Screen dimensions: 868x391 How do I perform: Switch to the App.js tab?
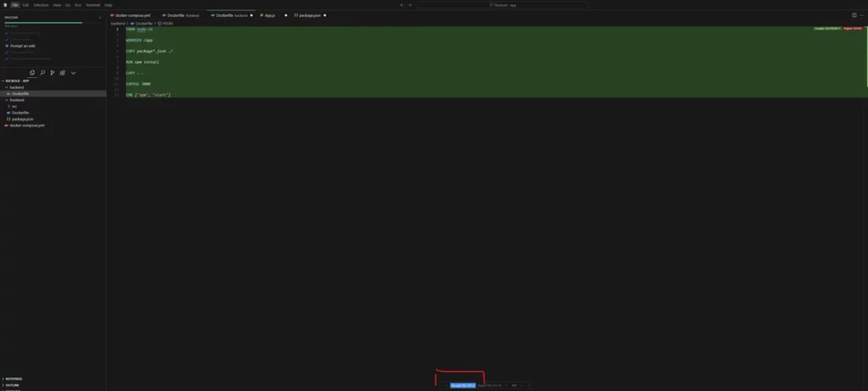point(269,15)
